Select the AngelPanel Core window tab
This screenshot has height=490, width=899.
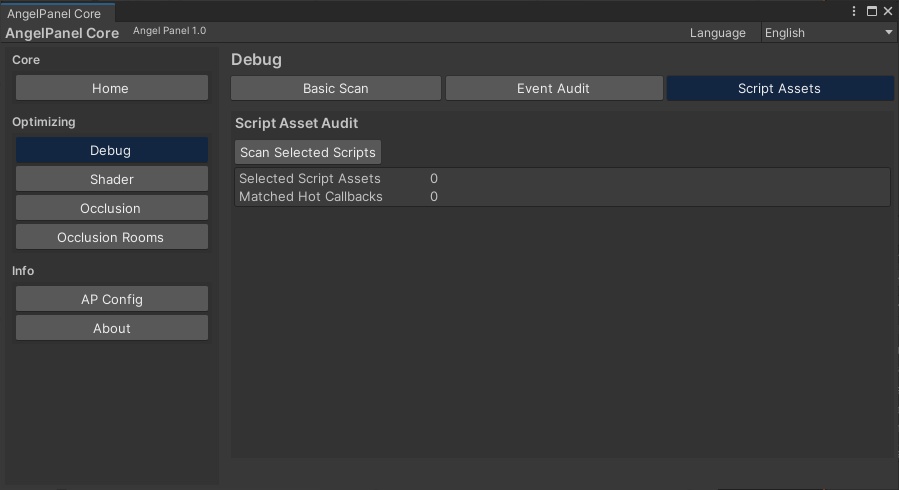coord(54,14)
